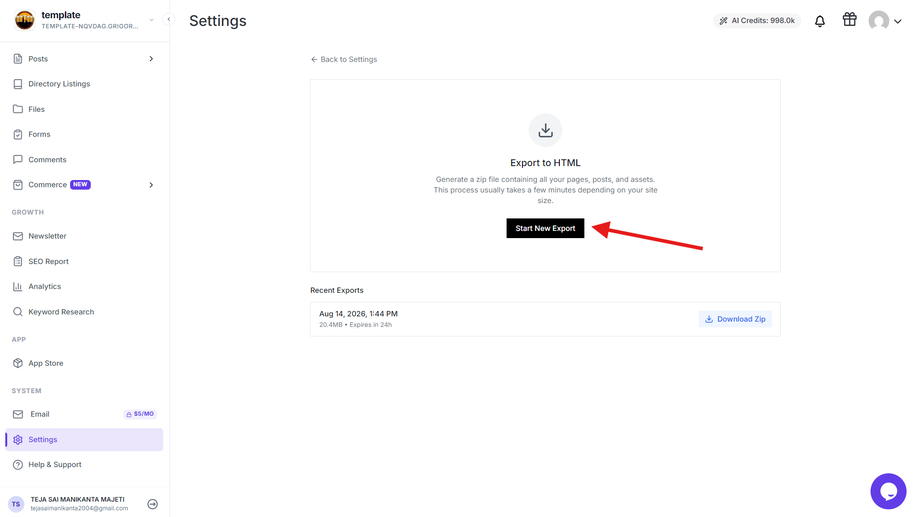
Task: Collapse the sidebar with the chevron button
Action: coord(168,19)
